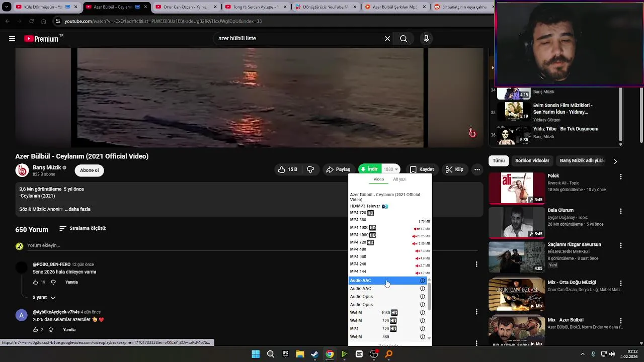This screenshot has width=644, height=362.
Task: Expand 3 yanıt replies
Action: click(x=44, y=298)
